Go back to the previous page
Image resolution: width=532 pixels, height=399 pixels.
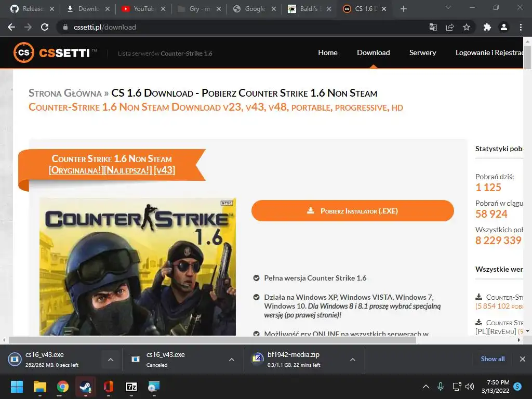[11, 27]
